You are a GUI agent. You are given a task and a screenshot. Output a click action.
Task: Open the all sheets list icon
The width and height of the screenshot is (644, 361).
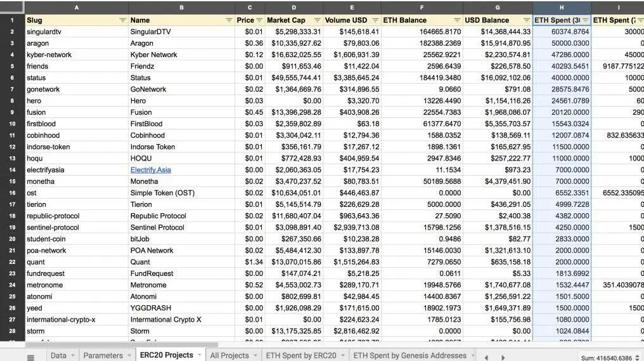pyautogui.click(x=30, y=357)
